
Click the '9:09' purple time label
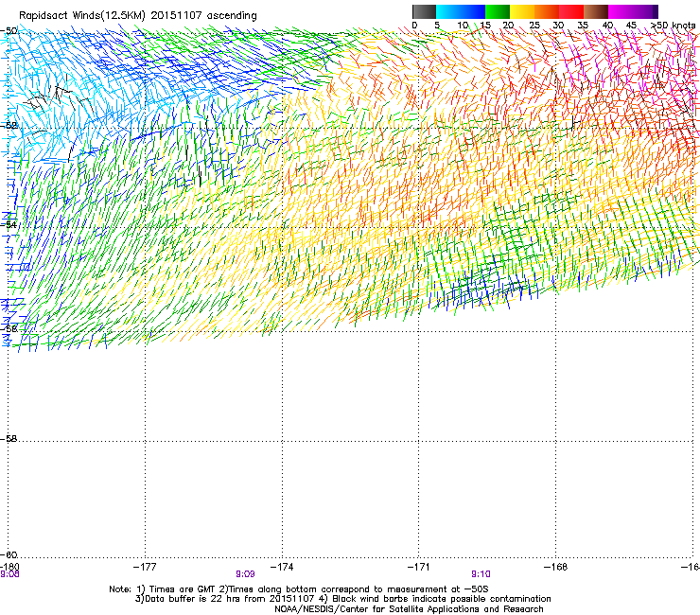pyautogui.click(x=245, y=574)
